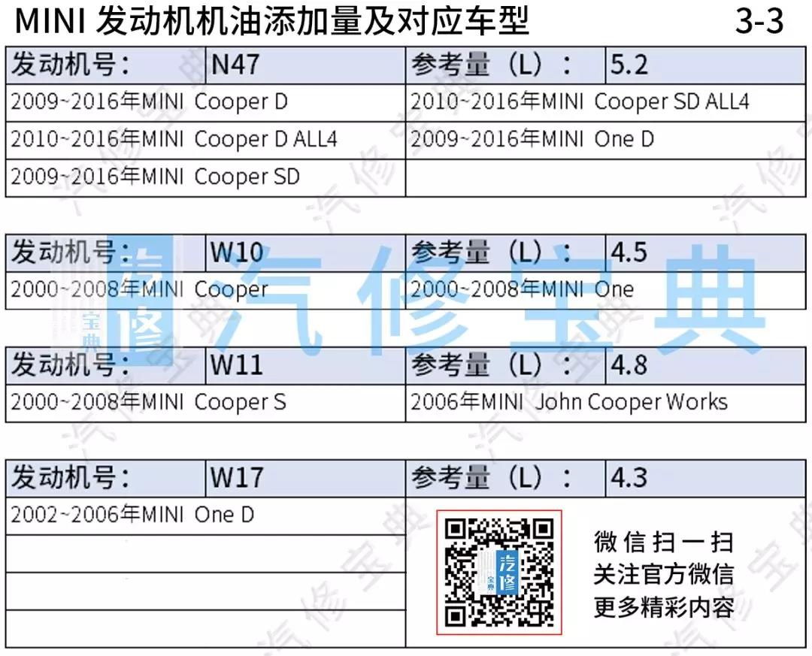Click row '2009~2016年MINI One D'
Screen dimensions: 812x656
(x=605, y=141)
